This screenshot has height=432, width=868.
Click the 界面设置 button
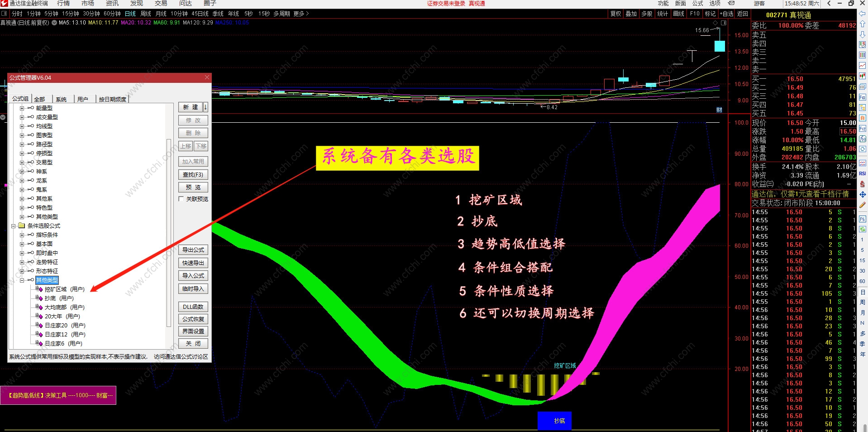[x=193, y=331]
